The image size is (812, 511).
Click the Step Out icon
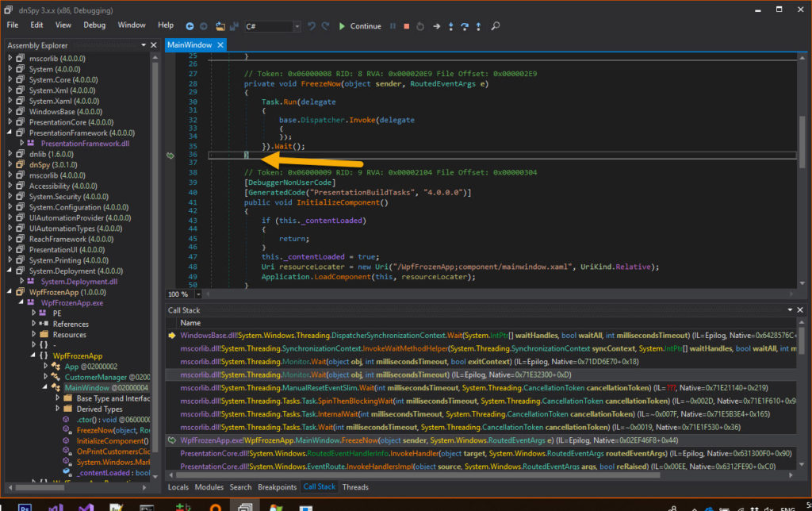478,26
